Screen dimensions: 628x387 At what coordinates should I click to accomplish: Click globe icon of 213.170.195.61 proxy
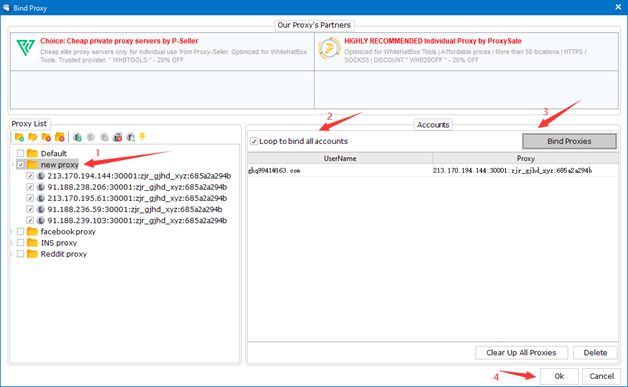(40, 198)
